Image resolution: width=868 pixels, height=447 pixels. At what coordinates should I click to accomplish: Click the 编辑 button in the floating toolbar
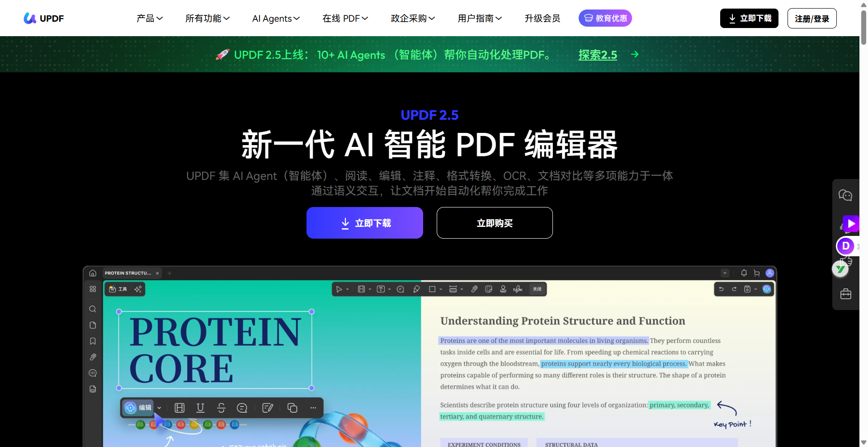pos(138,408)
